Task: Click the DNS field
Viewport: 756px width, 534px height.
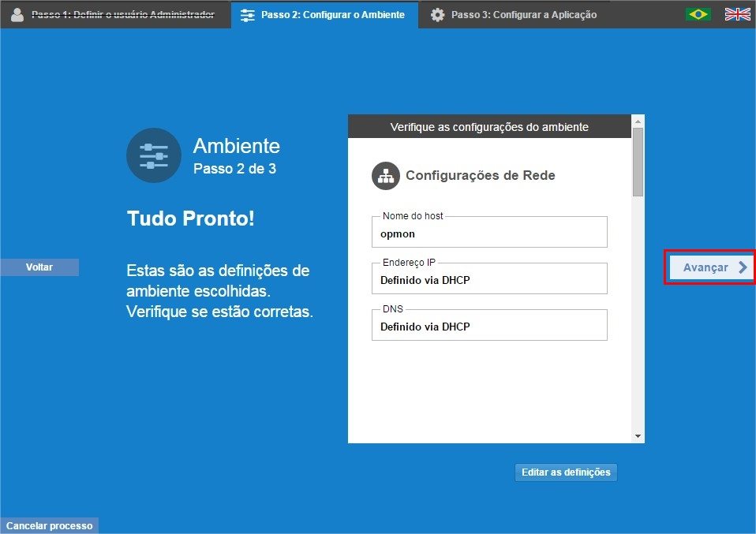Action: 489,325
